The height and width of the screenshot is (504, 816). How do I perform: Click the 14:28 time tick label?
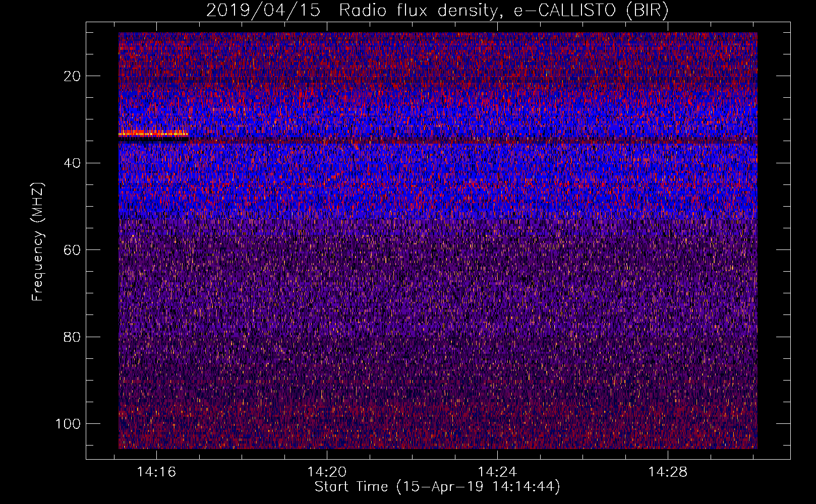[668, 472]
